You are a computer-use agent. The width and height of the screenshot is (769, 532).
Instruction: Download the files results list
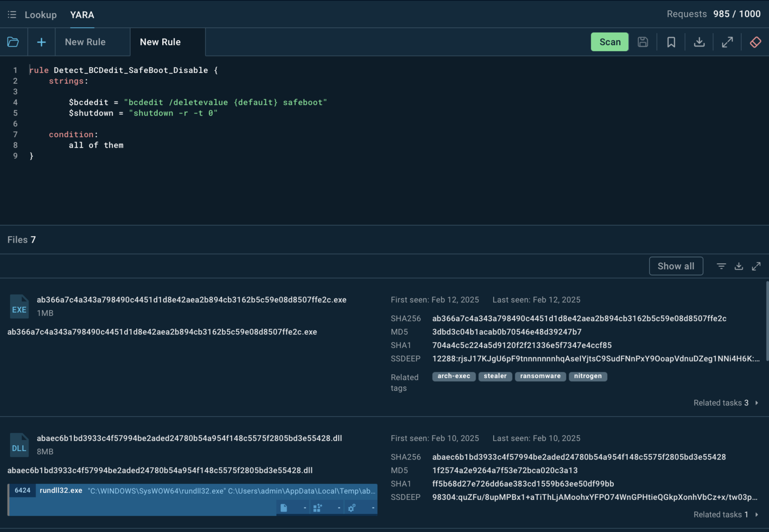pyautogui.click(x=738, y=266)
